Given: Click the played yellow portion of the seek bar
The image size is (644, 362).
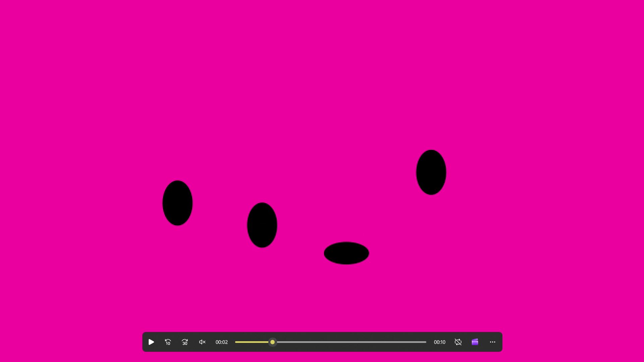Looking at the screenshot, I should 252,342.
